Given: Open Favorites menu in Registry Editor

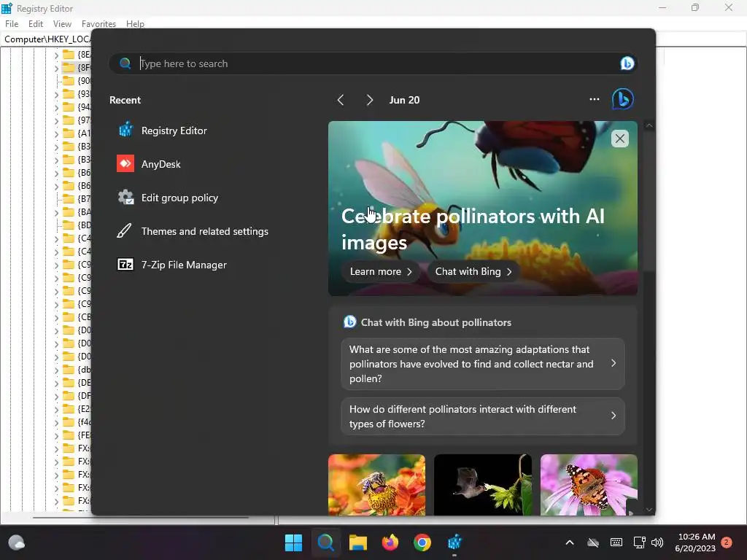Looking at the screenshot, I should 98,24.
